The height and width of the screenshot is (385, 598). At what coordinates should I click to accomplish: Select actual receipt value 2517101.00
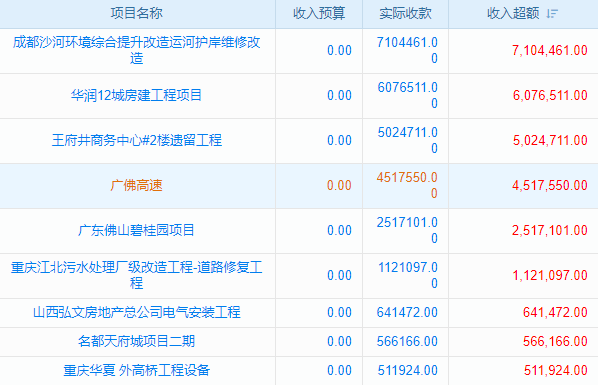pos(407,230)
